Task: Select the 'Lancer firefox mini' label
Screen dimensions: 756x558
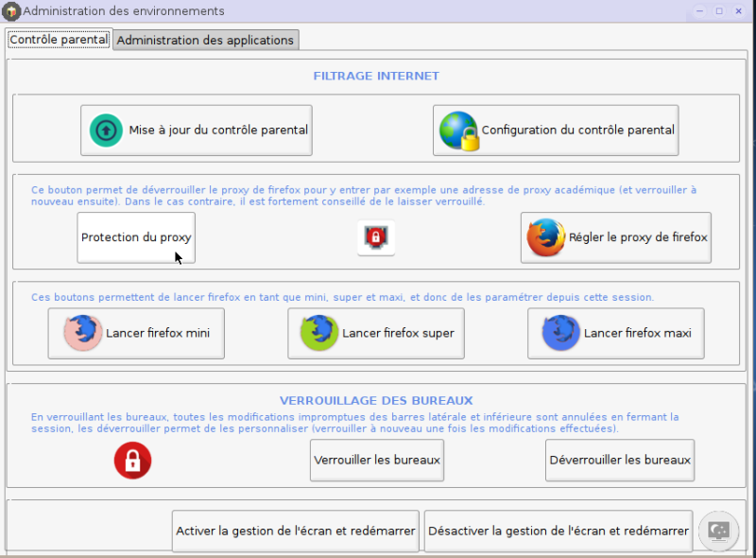Action: [x=158, y=333]
